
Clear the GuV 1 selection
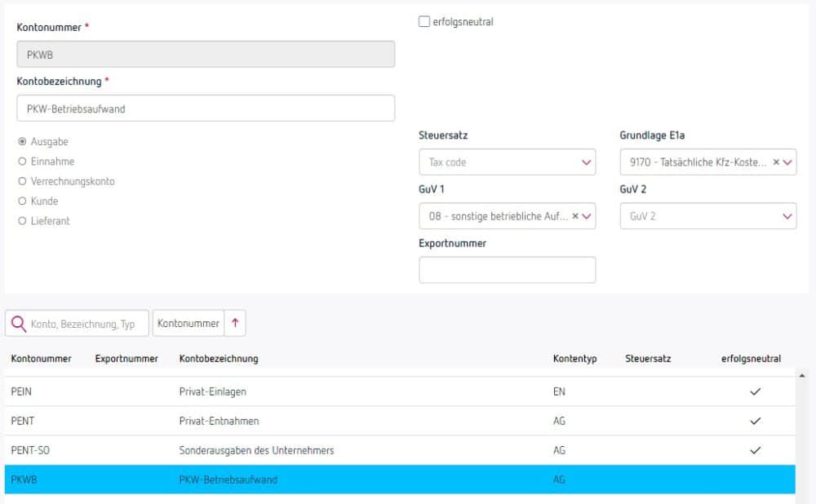575,216
